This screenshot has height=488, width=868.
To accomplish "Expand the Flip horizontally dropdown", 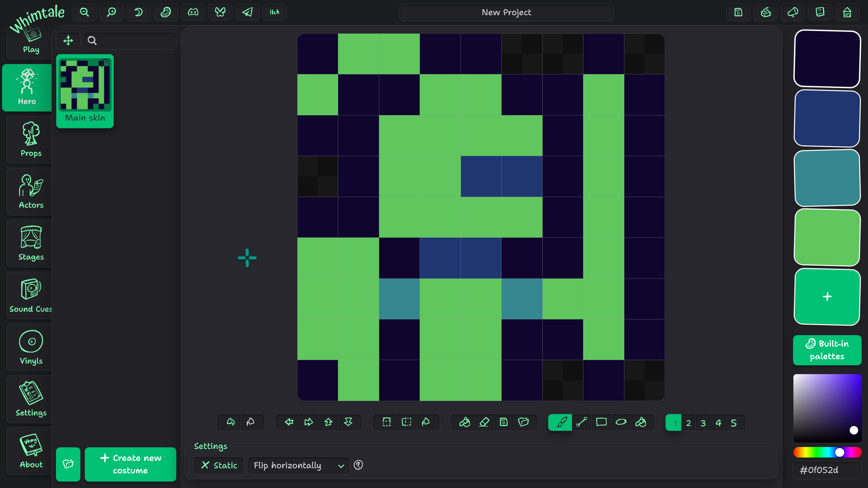I will (x=298, y=465).
